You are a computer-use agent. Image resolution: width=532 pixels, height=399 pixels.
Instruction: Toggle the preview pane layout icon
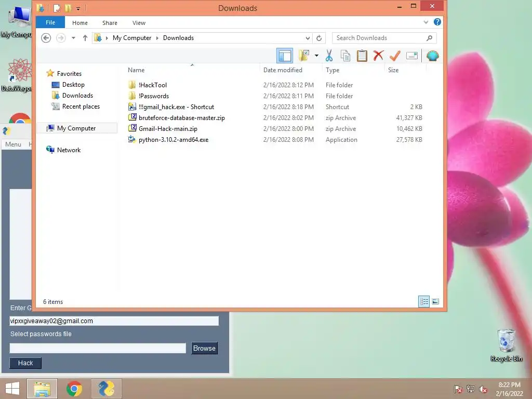point(285,56)
